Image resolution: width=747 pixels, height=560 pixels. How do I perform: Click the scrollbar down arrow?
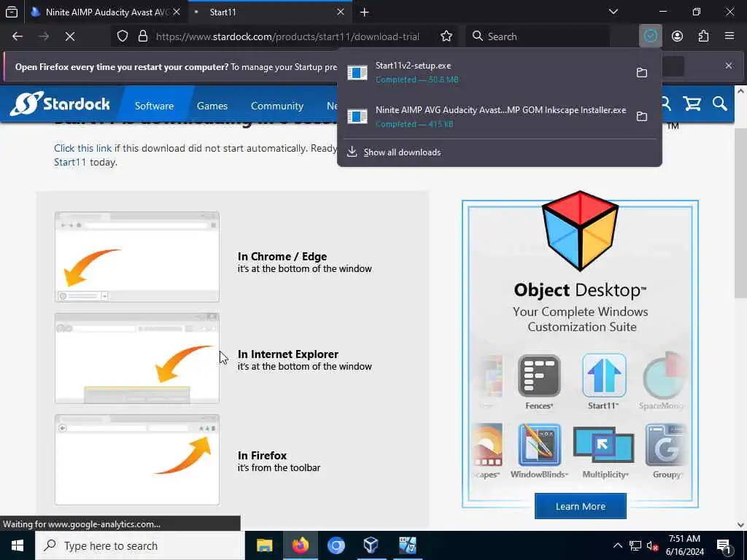[740, 525]
